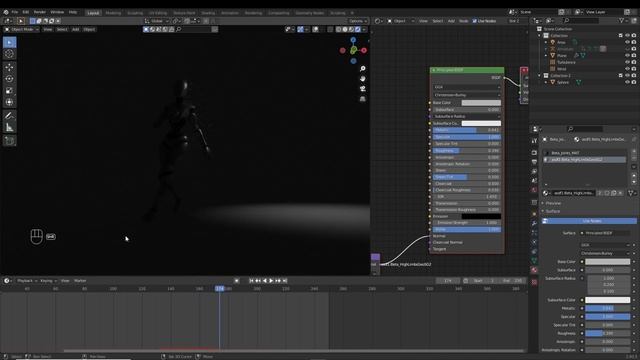The image size is (640, 360).
Task: Switch to the Animation workspace tab
Action: coord(230,13)
